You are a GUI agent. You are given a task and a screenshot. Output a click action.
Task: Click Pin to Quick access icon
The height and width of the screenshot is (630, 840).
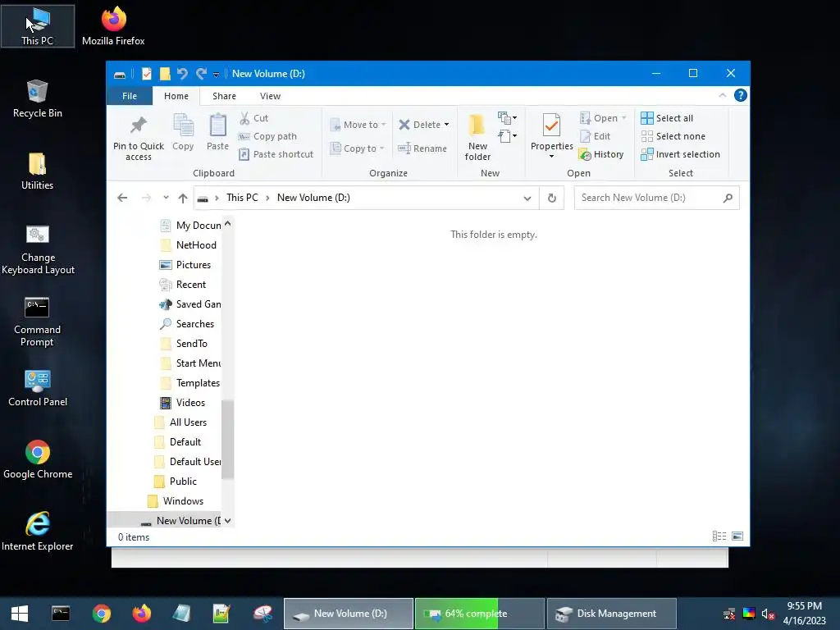tap(138, 125)
